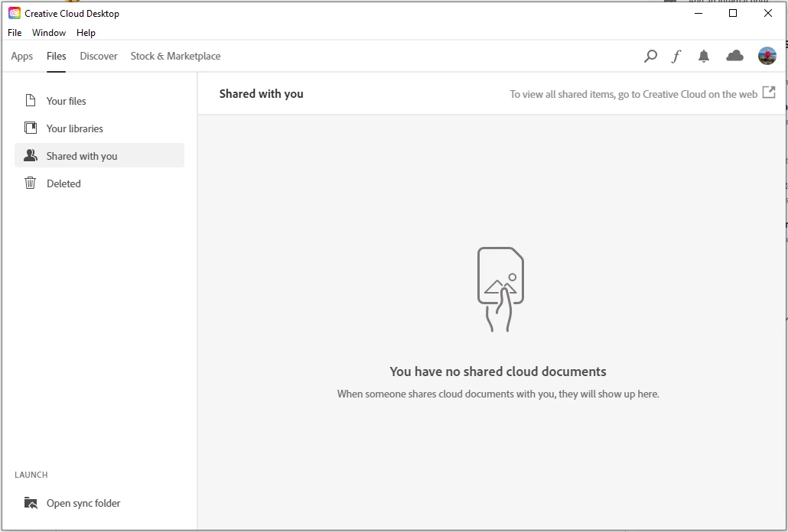Click the Your libraries icon
The width and height of the screenshot is (788, 532).
point(31,128)
